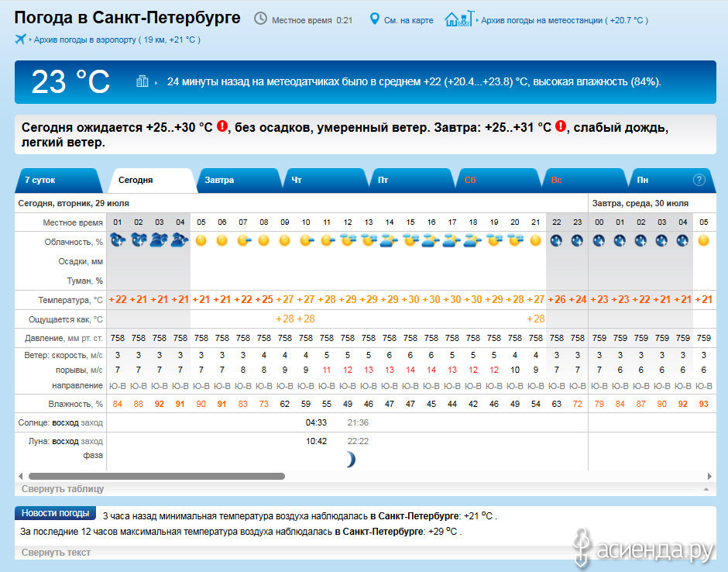Click the red warning icon after +31 °C
This screenshot has width=728, height=572.
click(561, 126)
